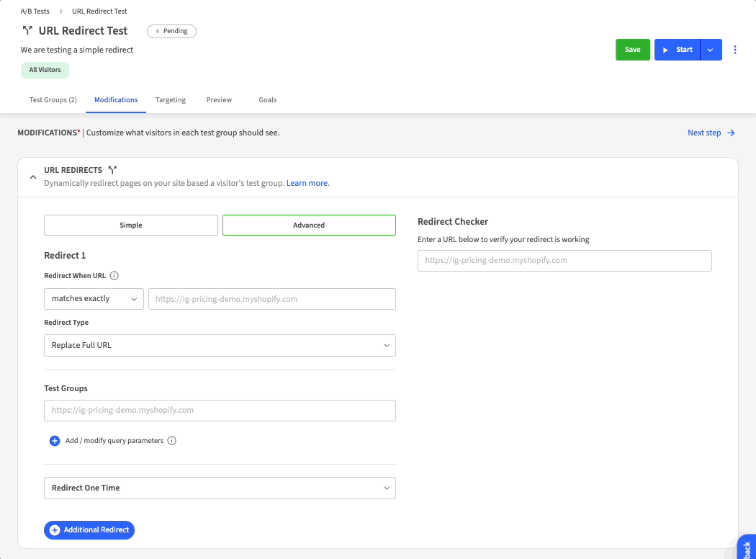Viewport: 756px width, 559px height.
Task: Add an Additional Redirect
Action: coord(89,530)
